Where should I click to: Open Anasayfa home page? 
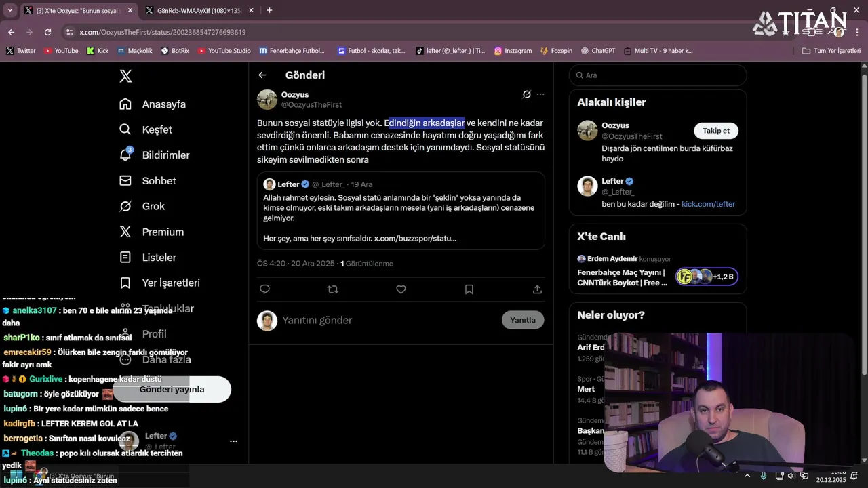pyautogui.click(x=153, y=104)
